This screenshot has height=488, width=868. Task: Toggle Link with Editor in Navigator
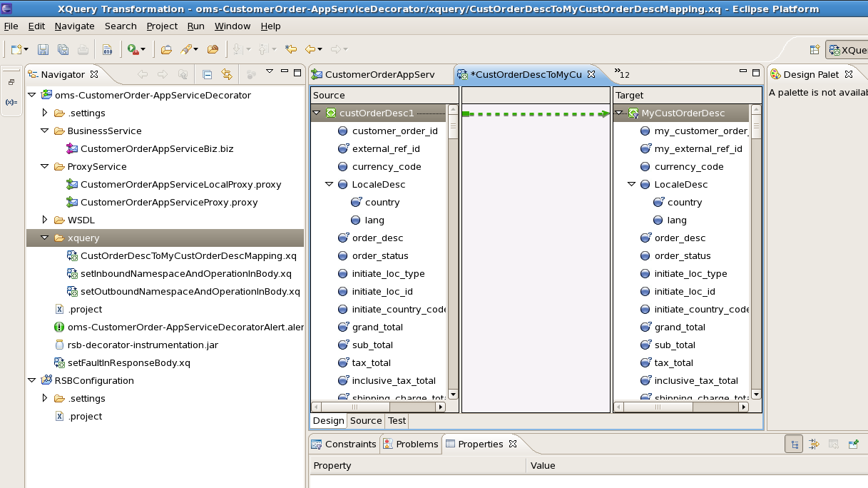[x=227, y=73]
